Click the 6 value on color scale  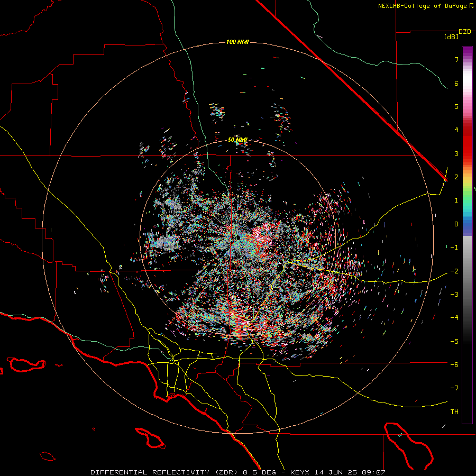pyautogui.click(x=456, y=83)
